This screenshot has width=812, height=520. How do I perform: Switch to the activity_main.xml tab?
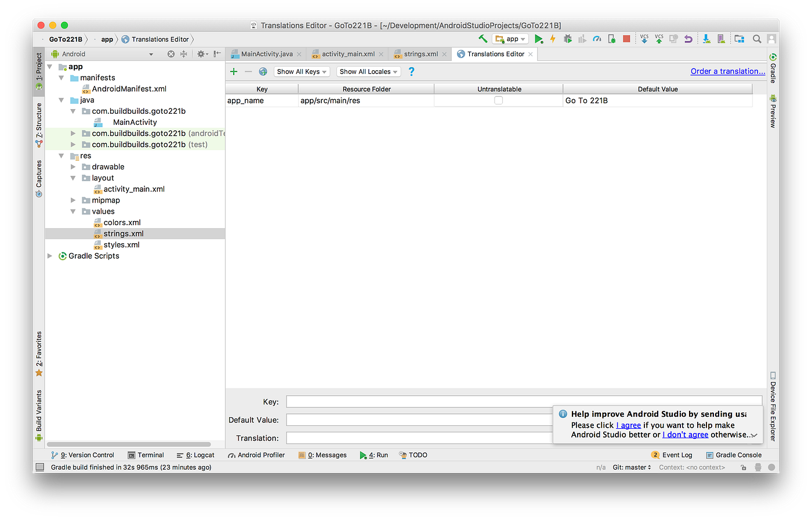pos(347,53)
